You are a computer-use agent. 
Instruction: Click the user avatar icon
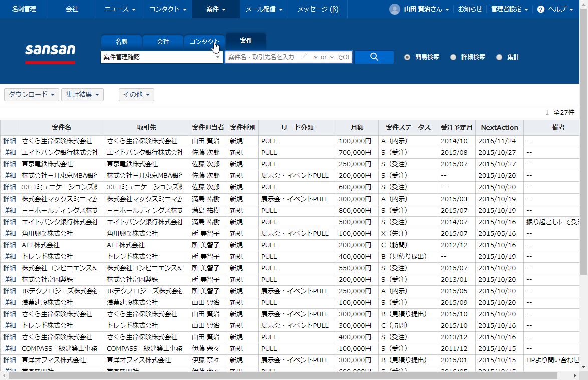[x=395, y=9]
